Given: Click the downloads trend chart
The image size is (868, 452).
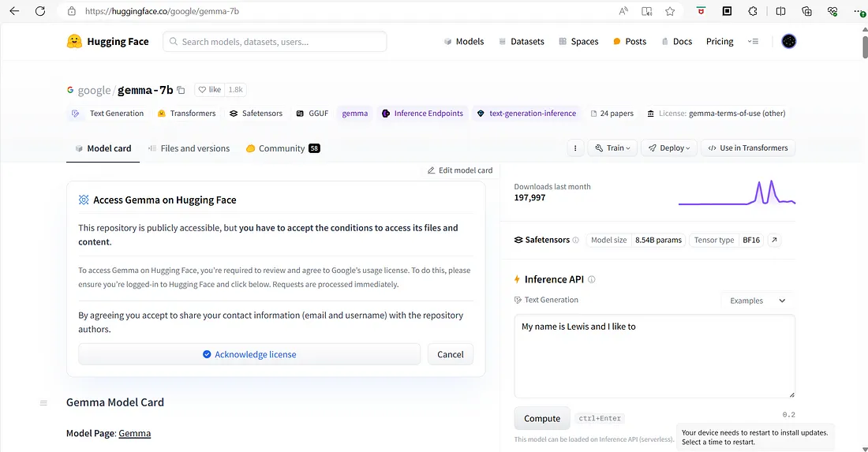Looking at the screenshot, I should [737, 192].
